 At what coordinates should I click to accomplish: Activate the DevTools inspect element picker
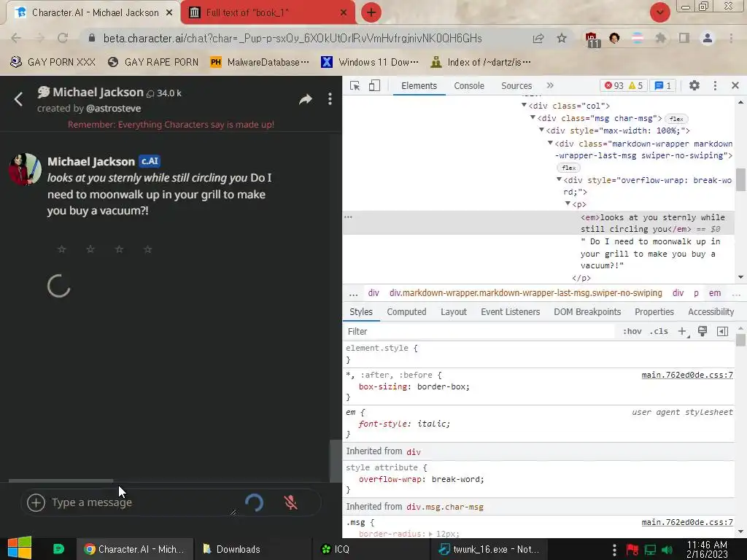[x=355, y=86]
